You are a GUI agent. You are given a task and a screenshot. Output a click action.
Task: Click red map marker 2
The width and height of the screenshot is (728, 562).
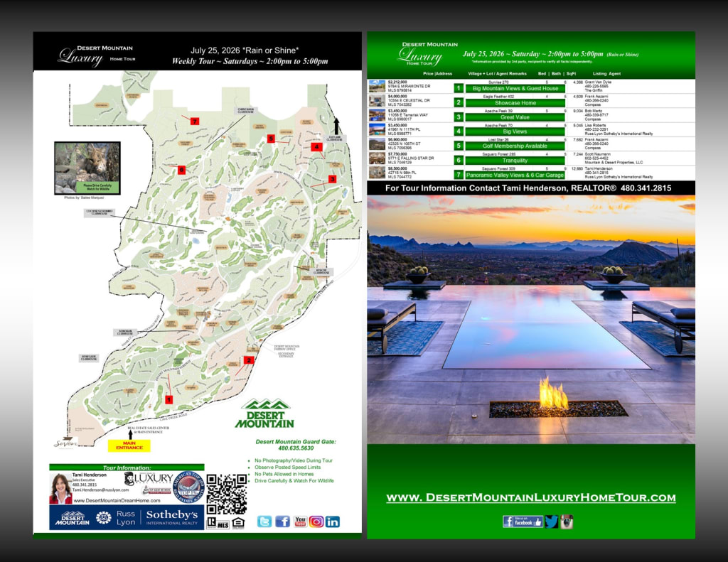(249, 360)
